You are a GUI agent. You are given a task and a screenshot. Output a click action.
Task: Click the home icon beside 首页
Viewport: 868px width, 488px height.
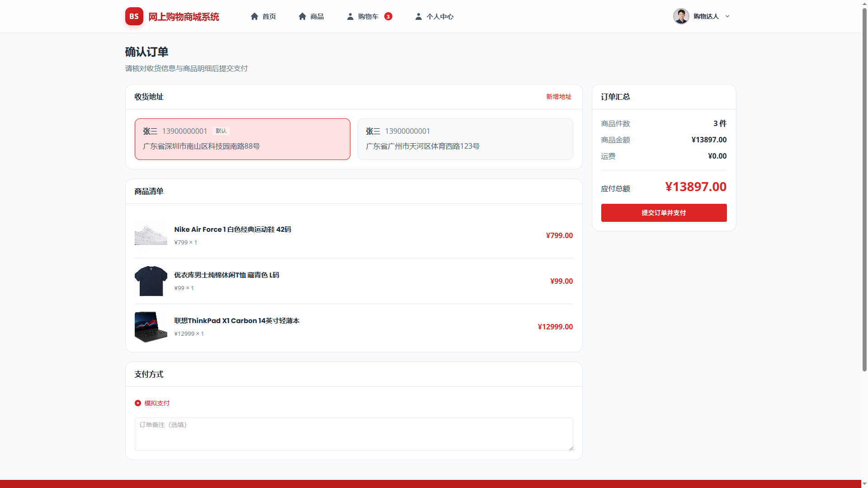(255, 16)
